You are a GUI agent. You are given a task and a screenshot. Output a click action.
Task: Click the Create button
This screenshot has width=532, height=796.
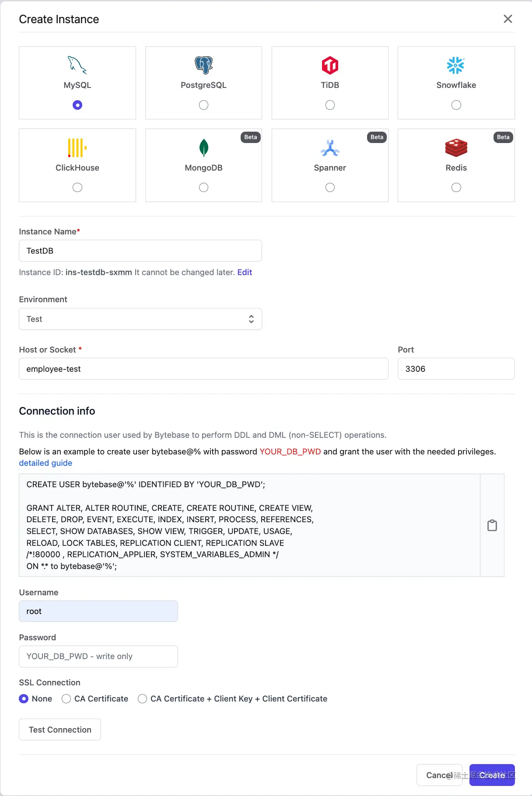coord(492,775)
